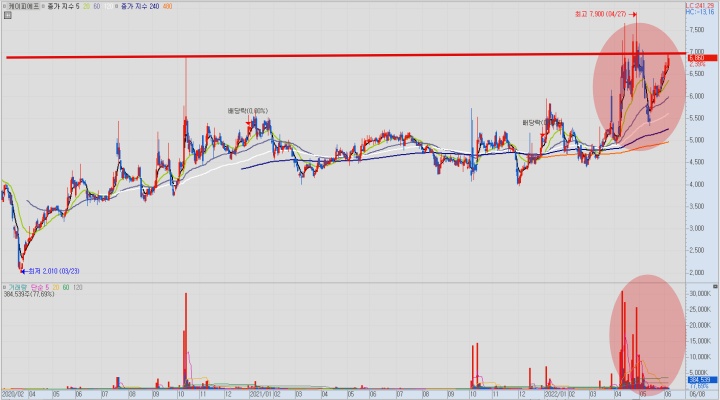The height and width of the screenshot is (400, 720).
Task: Click the 종가 지수 5 moving-average legend label
Action: click(x=63, y=6)
